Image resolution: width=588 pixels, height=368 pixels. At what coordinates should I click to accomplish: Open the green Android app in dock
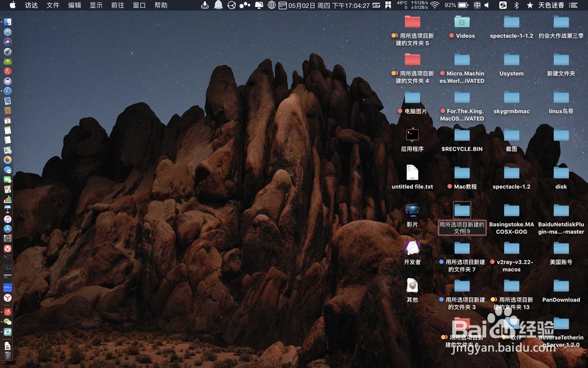8,61
